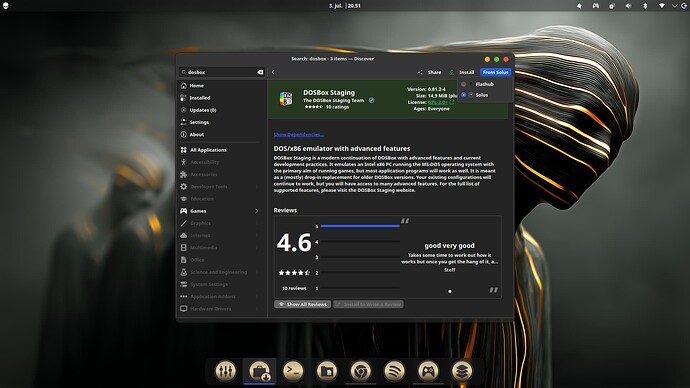Select the Application Addons dots icon
690x388 pixels.
click(x=184, y=296)
